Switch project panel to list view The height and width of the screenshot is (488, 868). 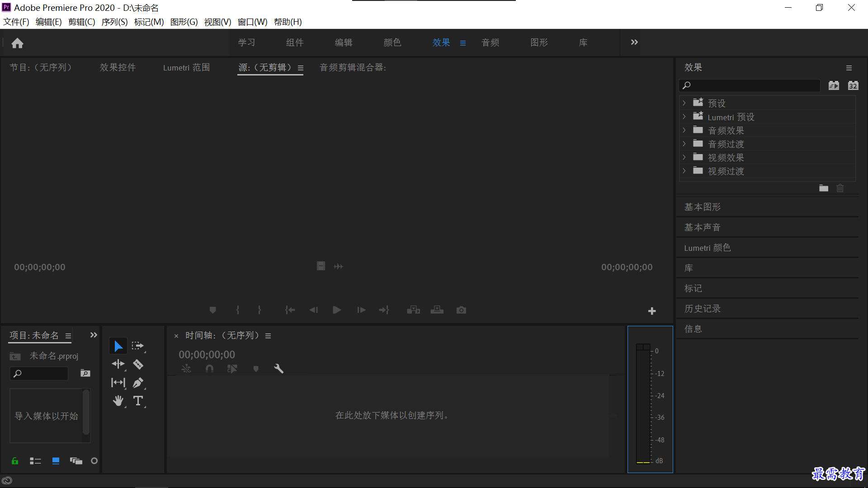click(35, 461)
